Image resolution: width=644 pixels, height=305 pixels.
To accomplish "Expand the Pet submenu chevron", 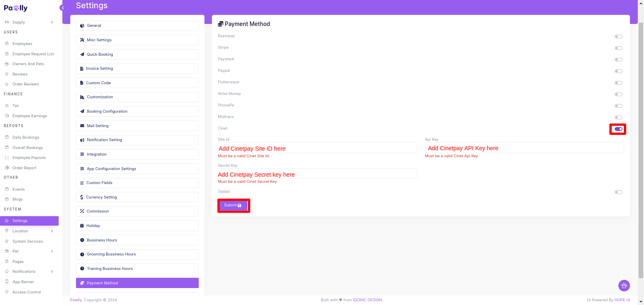I will [52, 251].
